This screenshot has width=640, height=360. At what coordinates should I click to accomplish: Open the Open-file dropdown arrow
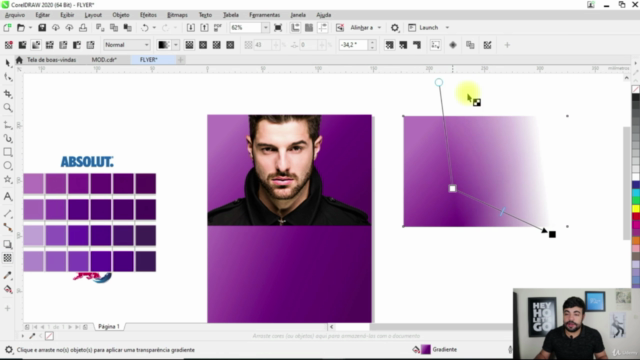(30, 28)
